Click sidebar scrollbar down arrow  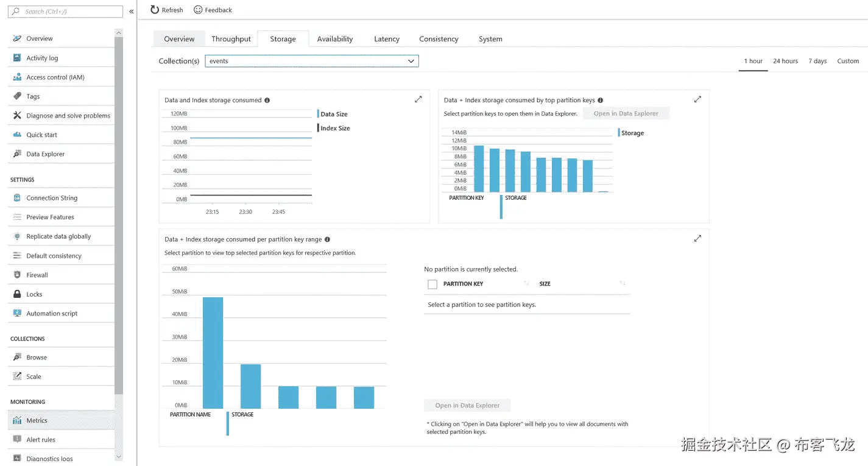click(x=118, y=457)
